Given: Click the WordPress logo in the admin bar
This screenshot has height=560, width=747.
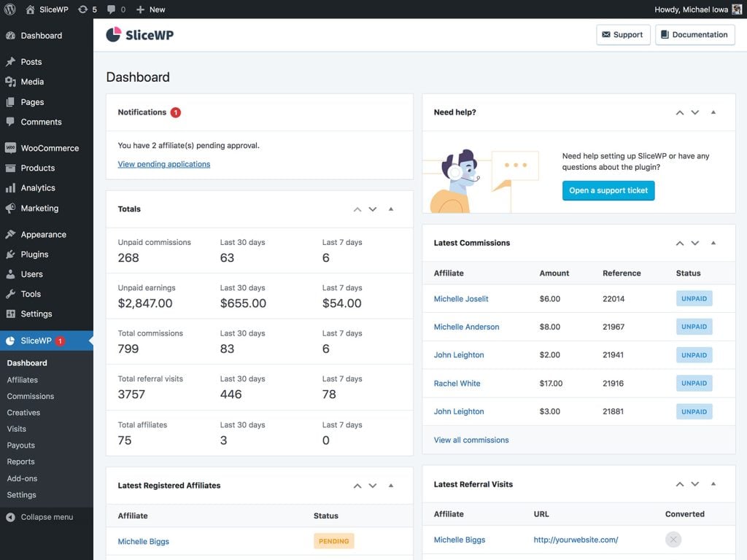Looking at the screenshot, I should point(9,9).
